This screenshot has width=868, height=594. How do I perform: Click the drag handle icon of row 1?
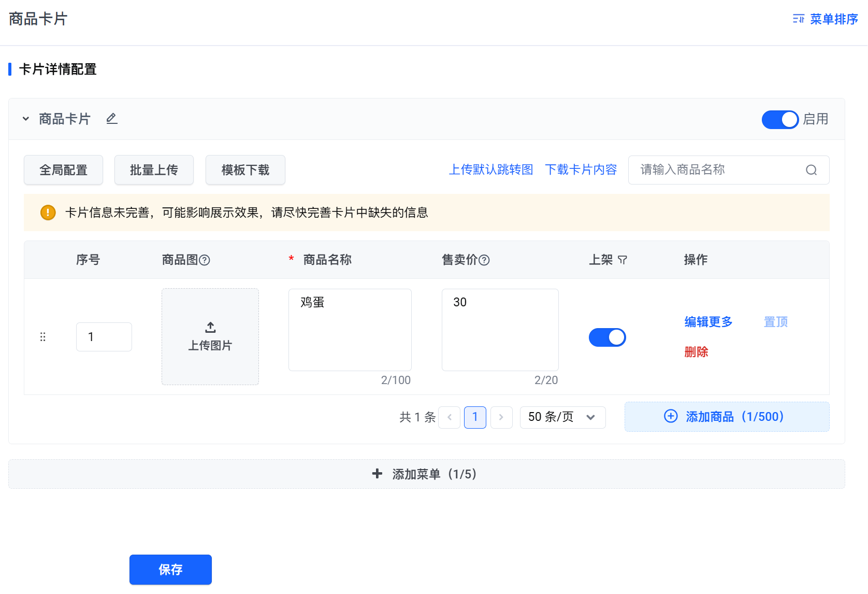(43, 337)
